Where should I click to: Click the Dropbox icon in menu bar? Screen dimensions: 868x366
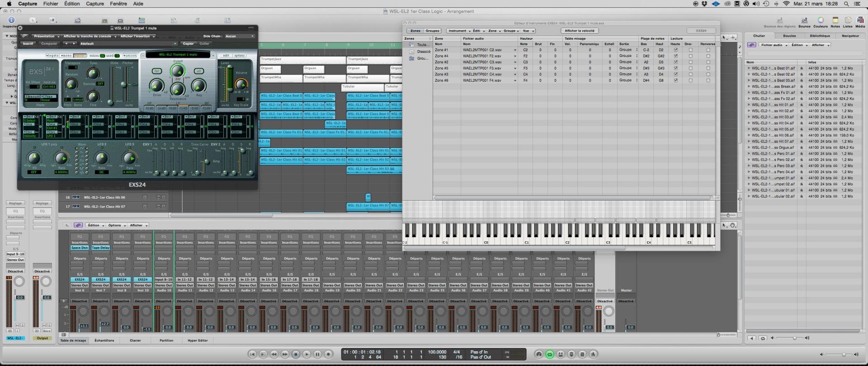(x=704, y=4)
